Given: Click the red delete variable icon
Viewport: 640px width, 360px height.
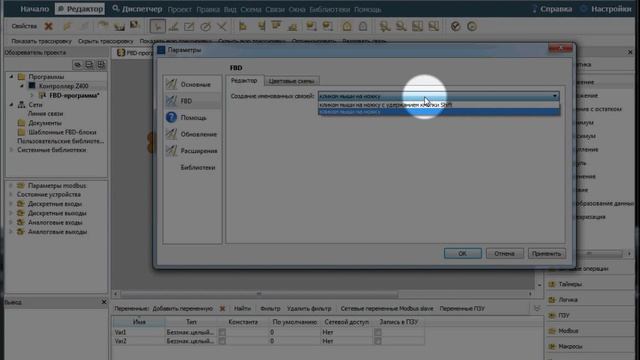Looking at the screenshot, I should coord(222,309).
